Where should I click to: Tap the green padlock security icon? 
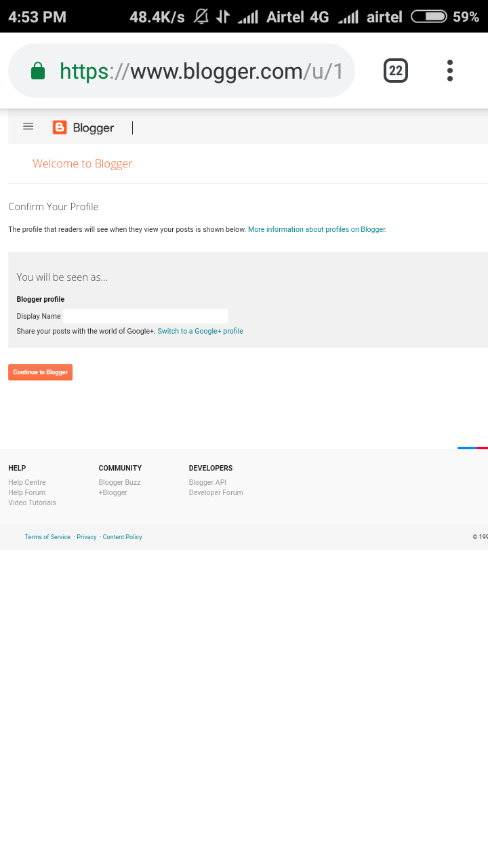tap(38, 71)
